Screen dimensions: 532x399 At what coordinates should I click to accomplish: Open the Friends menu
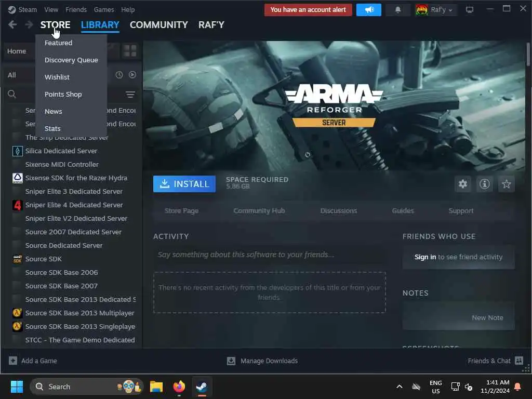tap(76, 9)
